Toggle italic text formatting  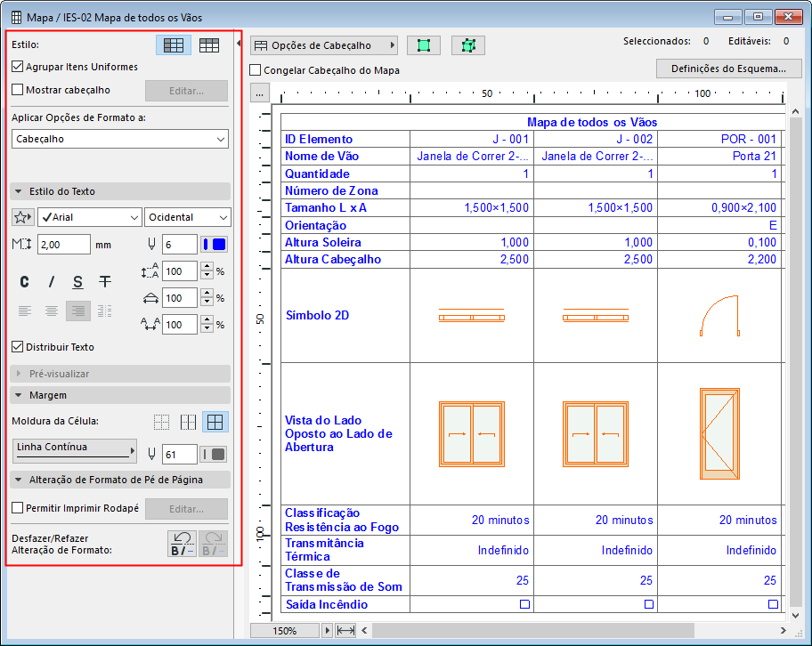(x=52, y=282)
